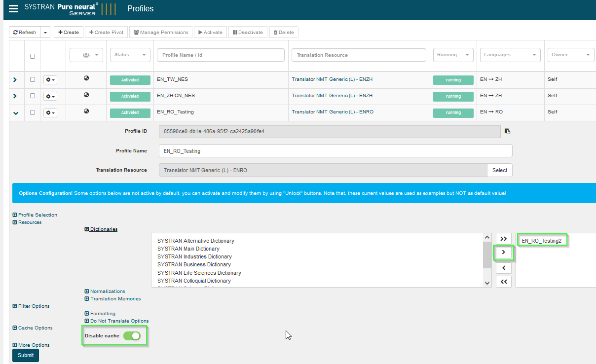The image size is (596, 364).
Task: Expand the Profile Selection section
Action: click(x=35, y=215)
